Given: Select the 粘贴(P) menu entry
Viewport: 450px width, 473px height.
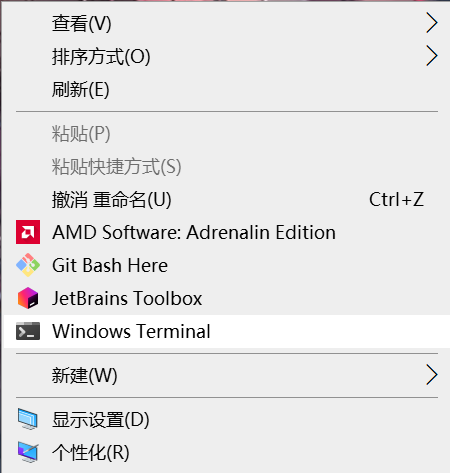Looking at the screenshot, I should pyautogui.click(x=227, y=133).
